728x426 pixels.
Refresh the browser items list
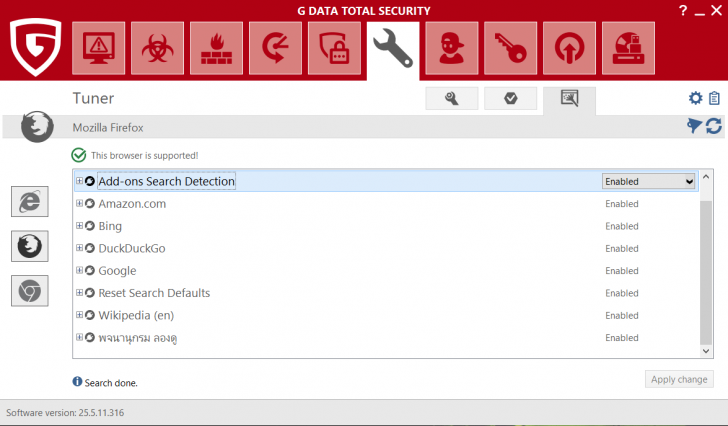click(x=714, y=126)
